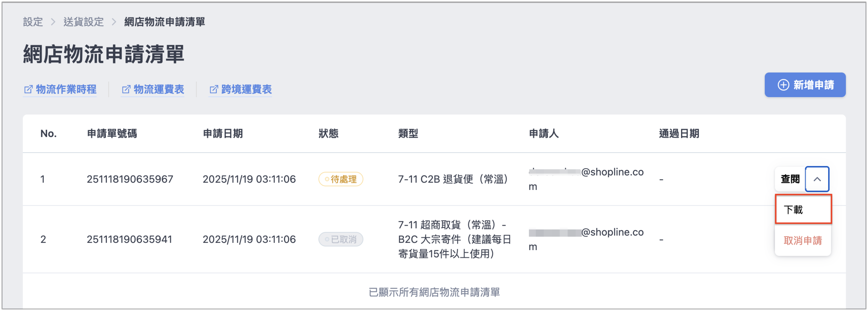Click row 1 application date 2025/11/19 03:11:06

click(249, 179)
